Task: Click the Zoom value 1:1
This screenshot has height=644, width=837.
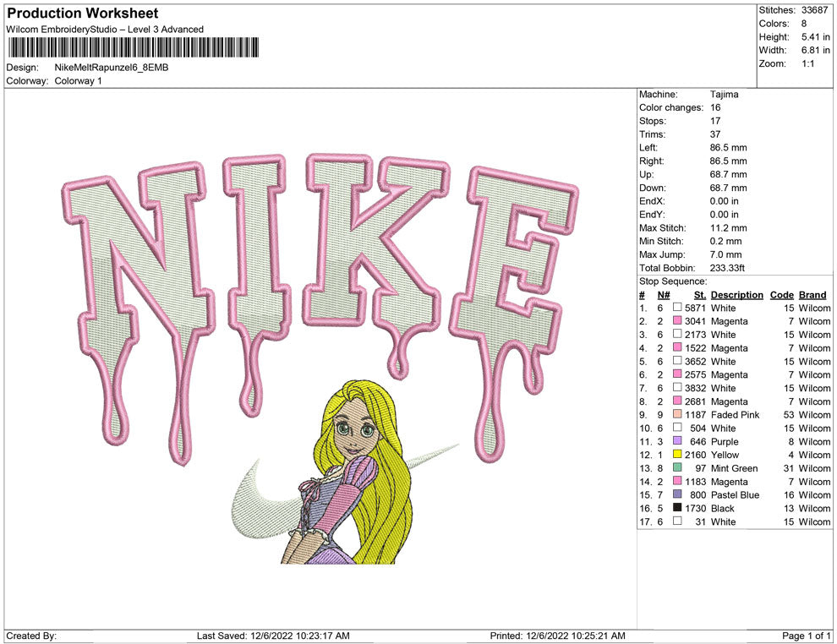Action: point(807,63)
